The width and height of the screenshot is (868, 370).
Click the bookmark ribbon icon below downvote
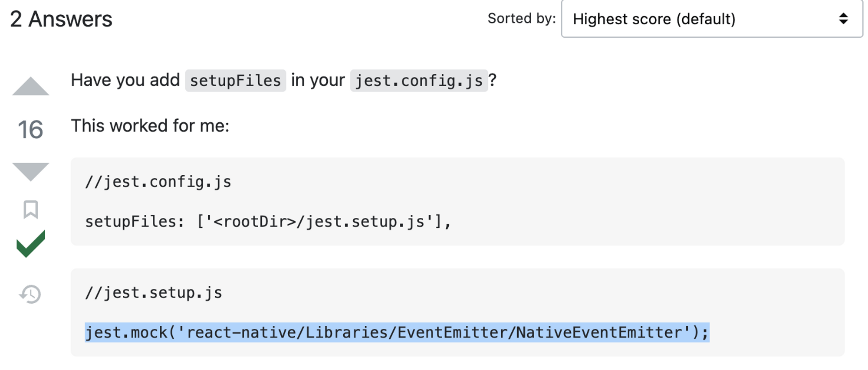30,210
